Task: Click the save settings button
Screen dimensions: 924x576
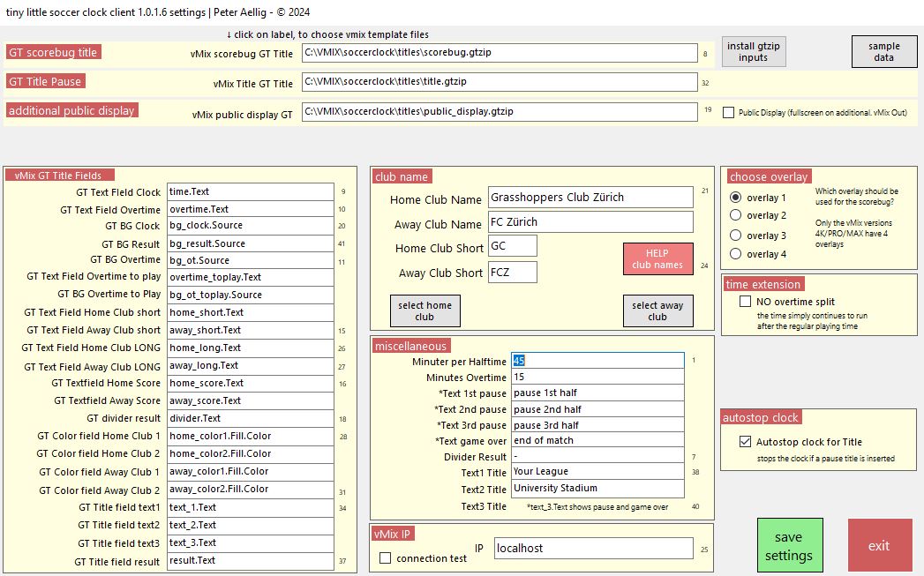Action: coord(789,546)
